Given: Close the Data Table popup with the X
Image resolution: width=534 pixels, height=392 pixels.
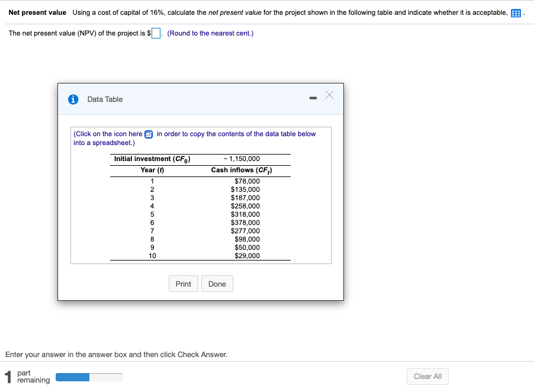Looking at the screenshot, I should pos(329,95).
